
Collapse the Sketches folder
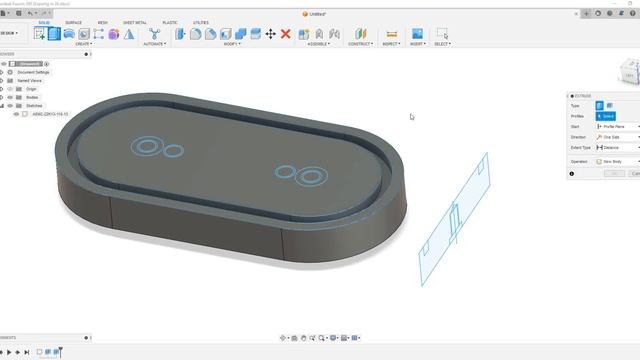tap(2, 106)
